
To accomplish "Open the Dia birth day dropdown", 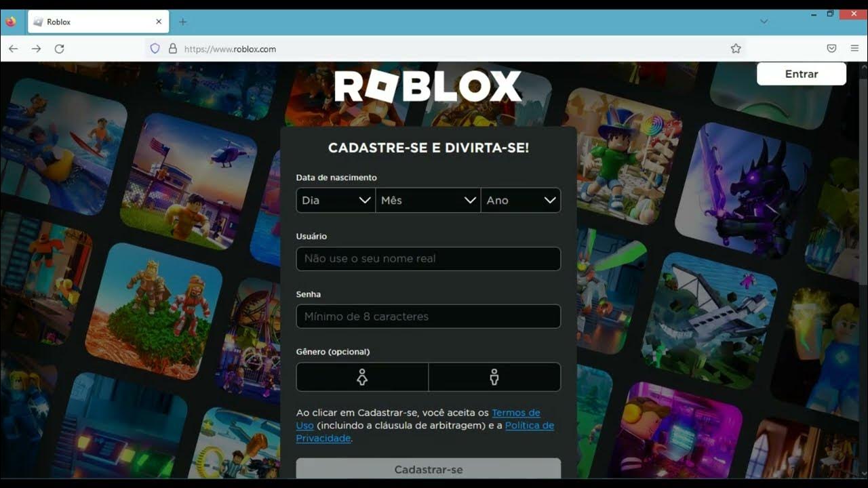I will point(336,200).
